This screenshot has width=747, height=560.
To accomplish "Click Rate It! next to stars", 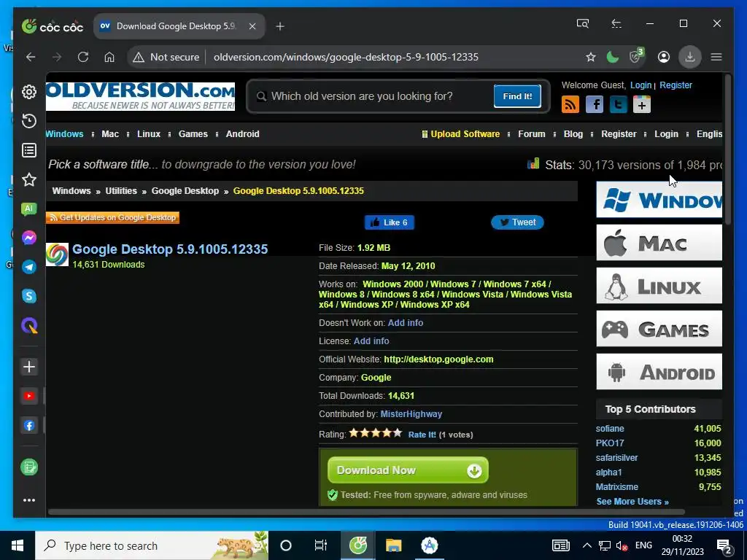I will coord(422,435).
